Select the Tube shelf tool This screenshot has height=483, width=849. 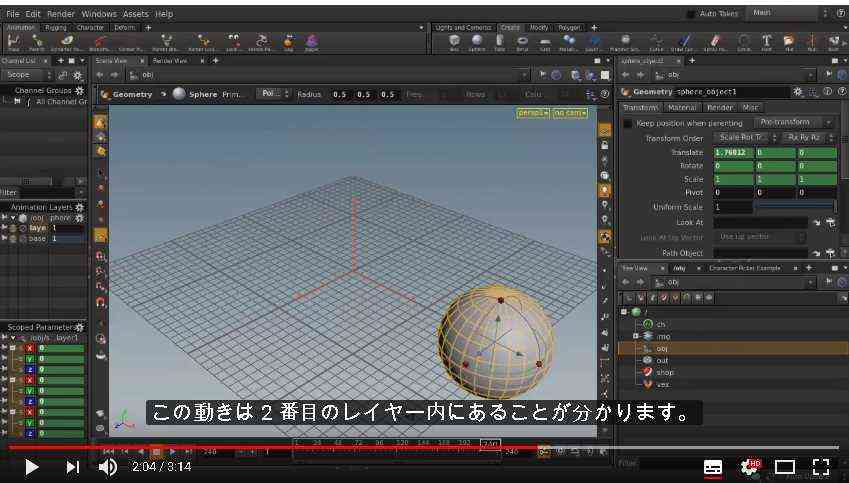tap(499, 42)
